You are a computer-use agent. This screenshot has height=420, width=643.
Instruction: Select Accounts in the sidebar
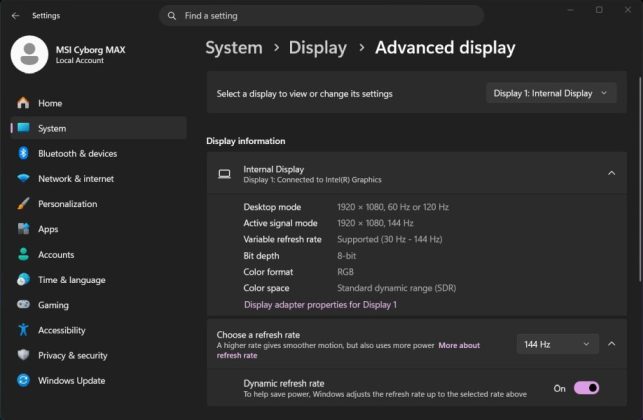coord(98,254)
